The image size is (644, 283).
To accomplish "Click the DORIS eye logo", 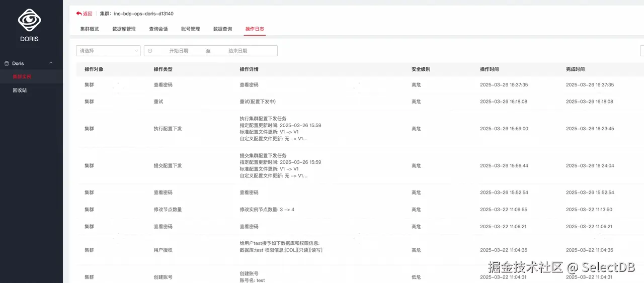I will pos(29,21).
